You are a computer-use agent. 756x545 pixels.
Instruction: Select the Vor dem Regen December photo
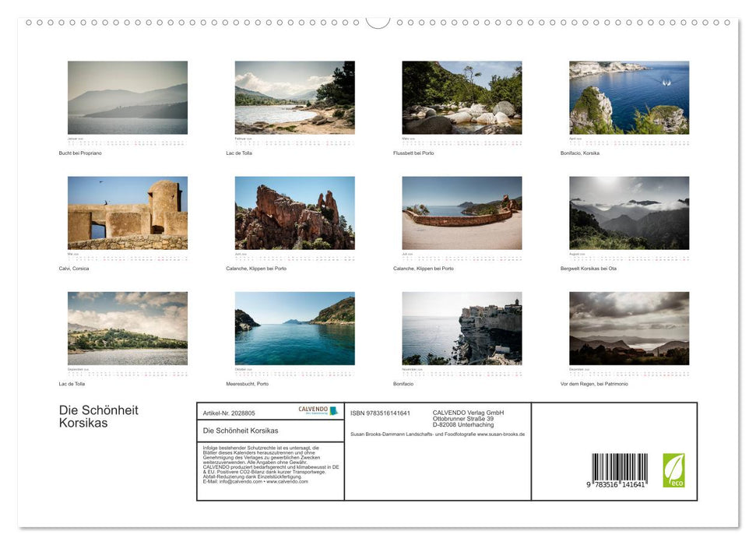pos(629,329)
